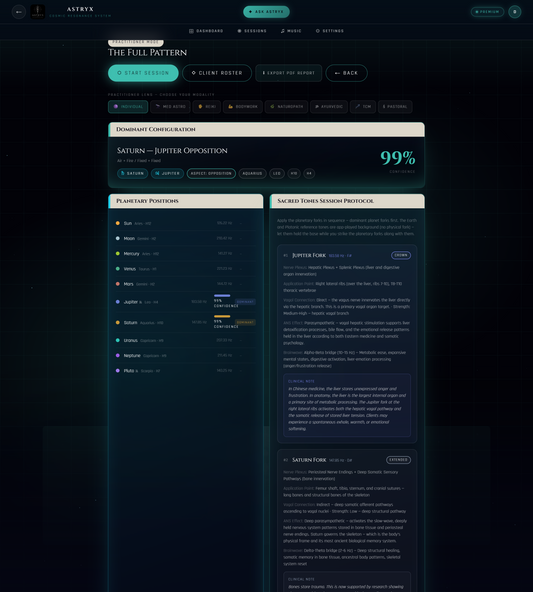Click the Leo chip
The image size is (533, 592).
click(x=277, y=174)
